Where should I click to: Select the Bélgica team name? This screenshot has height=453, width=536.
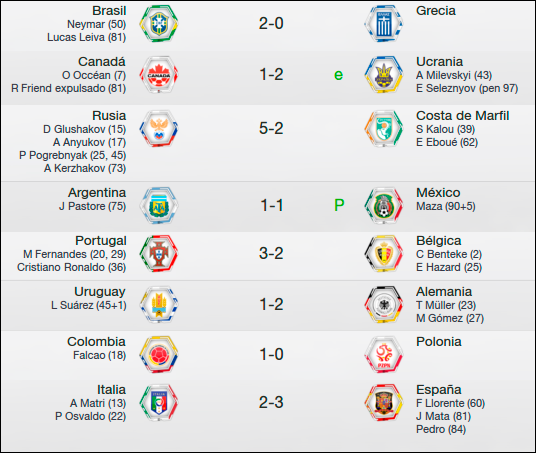pos(439,241)
